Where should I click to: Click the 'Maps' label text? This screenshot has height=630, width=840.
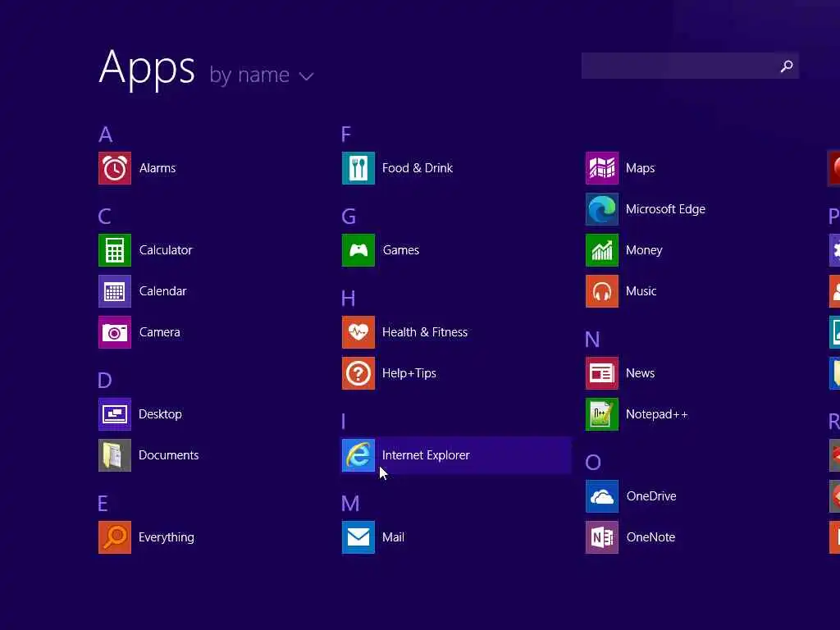[x=640, y=168]
